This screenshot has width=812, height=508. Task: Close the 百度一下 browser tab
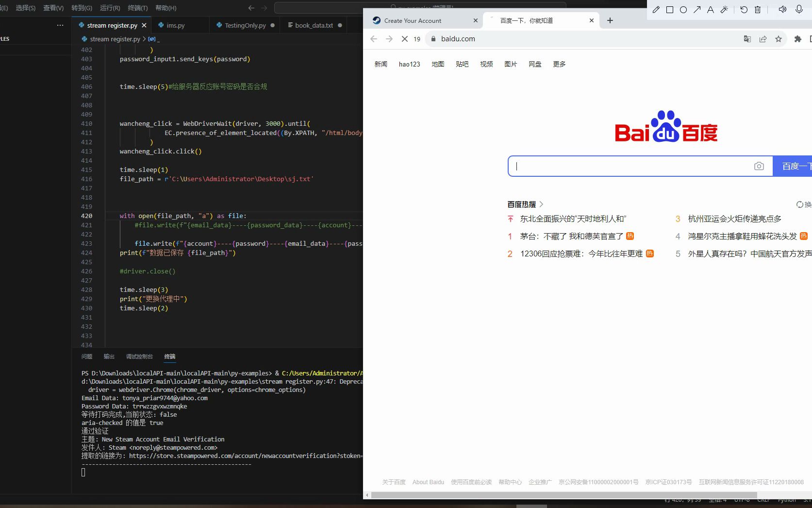point(592,20)
